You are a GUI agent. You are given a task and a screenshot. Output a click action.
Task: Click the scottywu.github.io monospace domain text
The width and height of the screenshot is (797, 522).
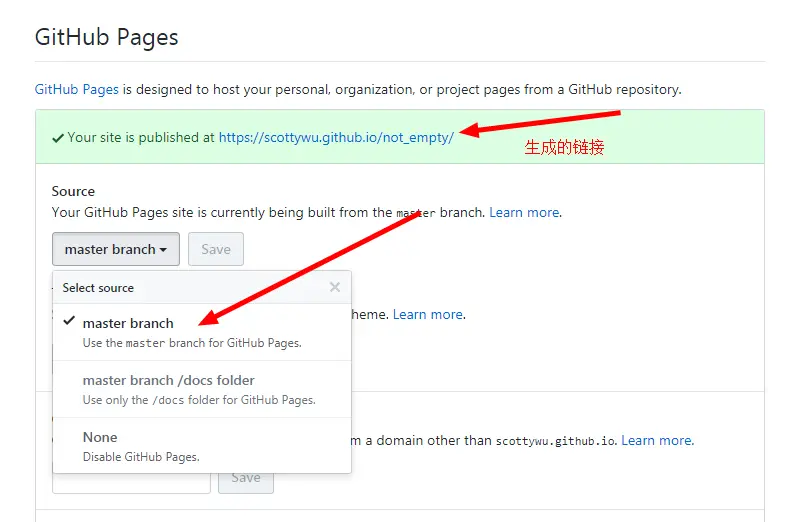(x=556, y=441)
